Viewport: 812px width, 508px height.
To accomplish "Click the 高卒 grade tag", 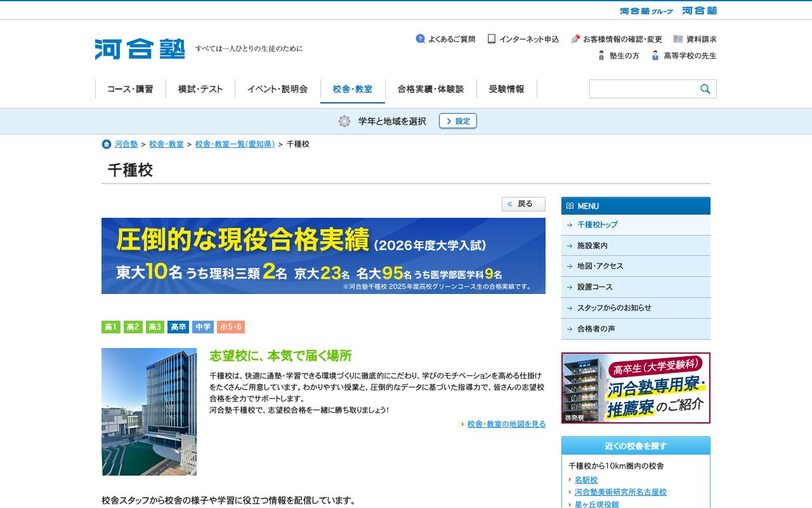I will point(178,327).
